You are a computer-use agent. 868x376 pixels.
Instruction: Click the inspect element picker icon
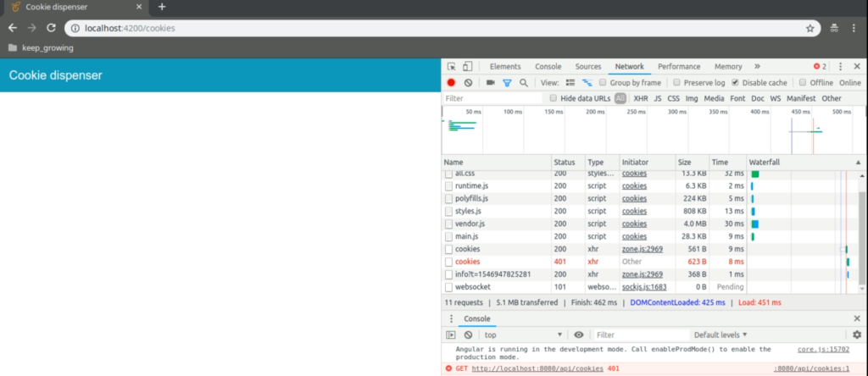click(x=451, y=67)
